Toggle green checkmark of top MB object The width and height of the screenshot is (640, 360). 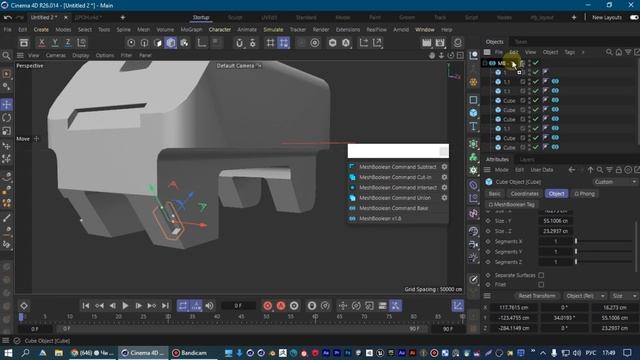[x=536, y=63]
